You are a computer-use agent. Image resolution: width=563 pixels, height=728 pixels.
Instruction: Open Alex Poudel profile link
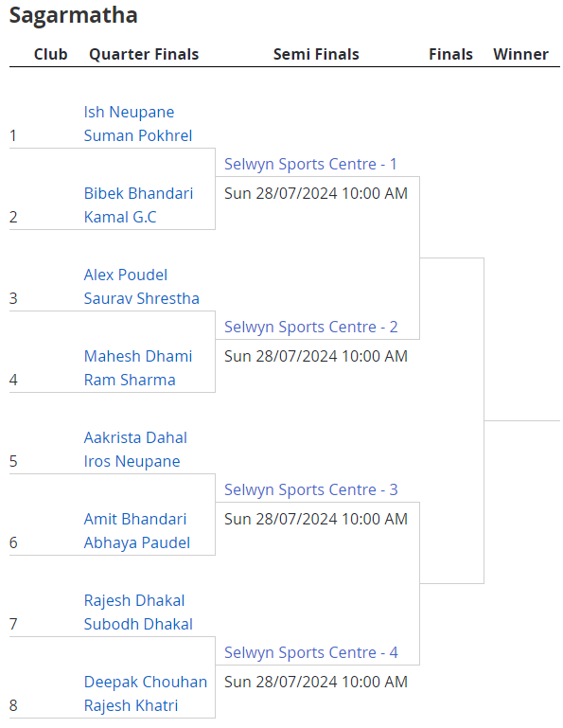tap(125, 275)
